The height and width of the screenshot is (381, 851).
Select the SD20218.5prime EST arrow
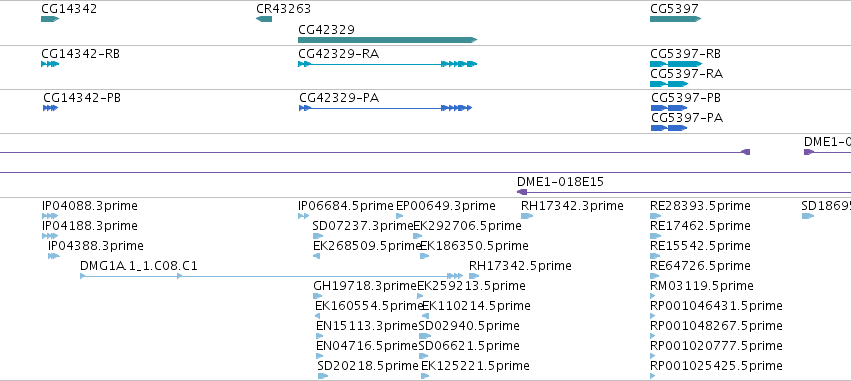(322, 376)
